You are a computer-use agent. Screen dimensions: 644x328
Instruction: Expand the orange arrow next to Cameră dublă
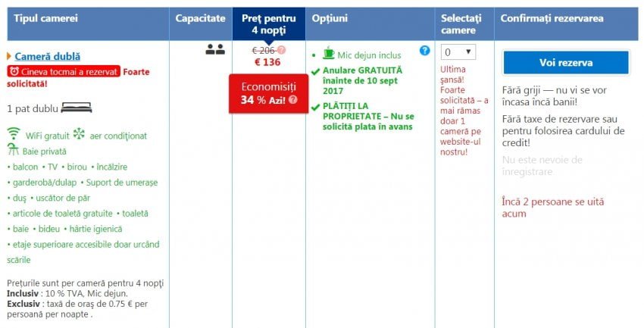click(9, 56)
